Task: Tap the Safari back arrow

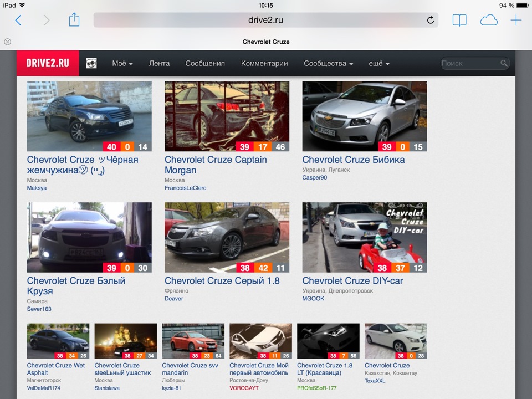Action: click(x=18, y=21)
